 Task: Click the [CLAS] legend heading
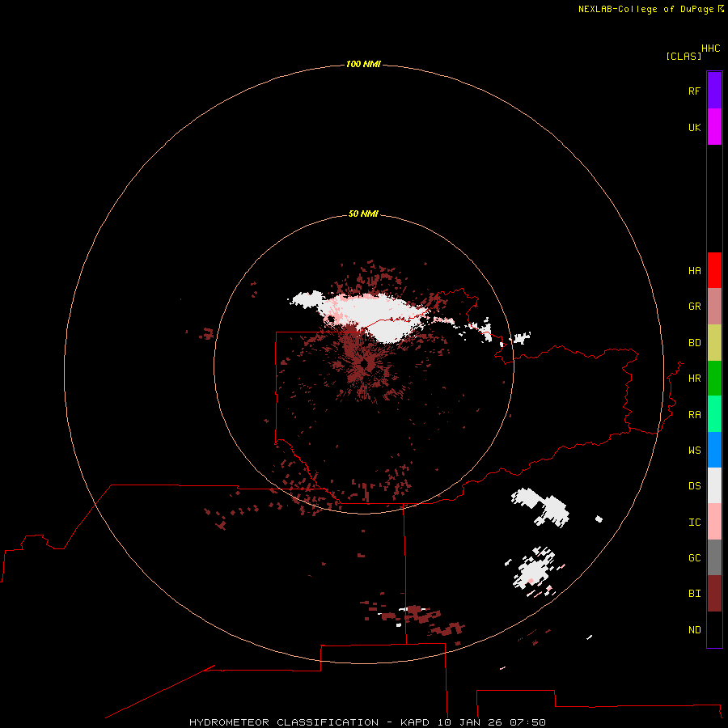click(x=684, y=56)
